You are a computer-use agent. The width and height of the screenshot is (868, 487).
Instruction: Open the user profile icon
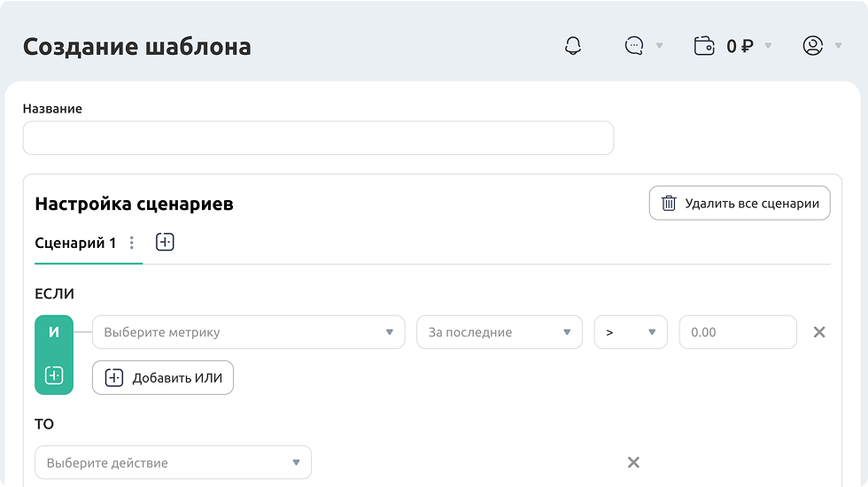(812, 46)
